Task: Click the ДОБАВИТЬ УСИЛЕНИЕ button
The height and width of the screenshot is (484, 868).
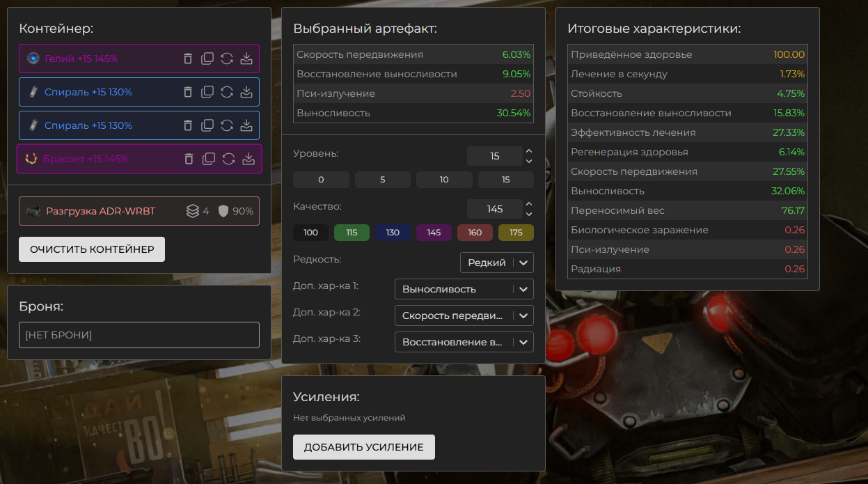Action: [x=363, y=447]
